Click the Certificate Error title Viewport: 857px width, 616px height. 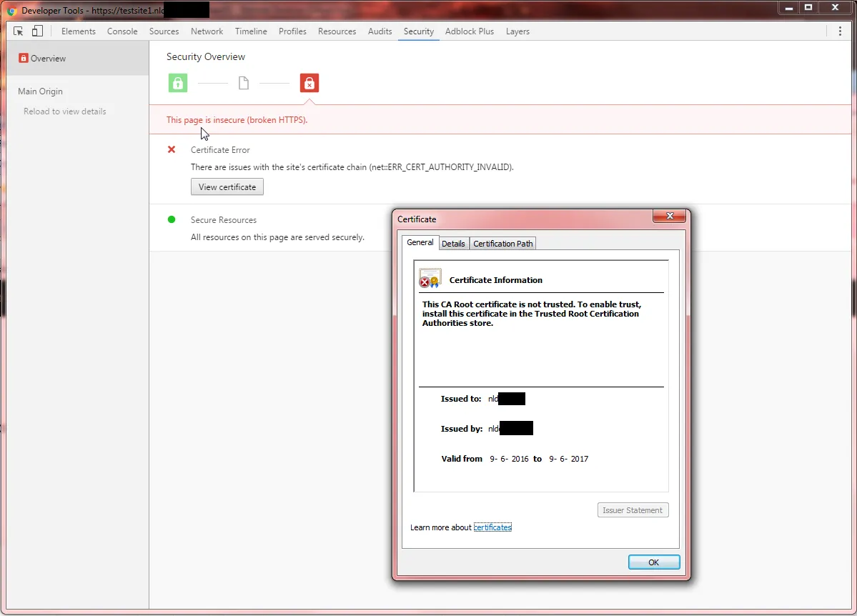click(x=219, y=150)
